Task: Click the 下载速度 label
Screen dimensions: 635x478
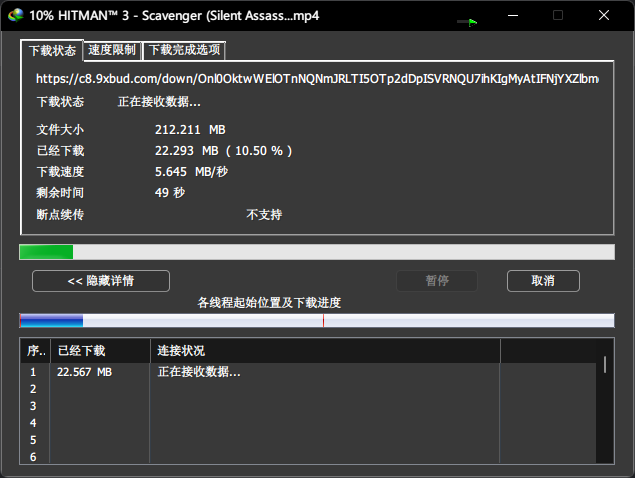Action: [60, 172]
